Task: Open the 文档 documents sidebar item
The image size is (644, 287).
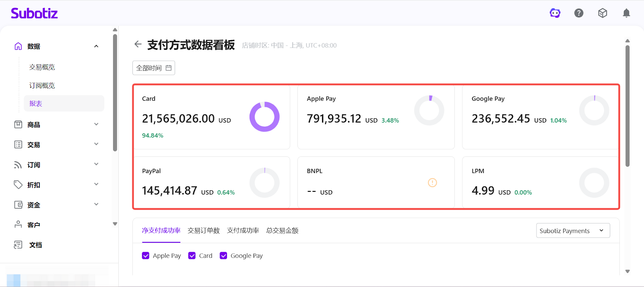Action: tap(35, 245)
